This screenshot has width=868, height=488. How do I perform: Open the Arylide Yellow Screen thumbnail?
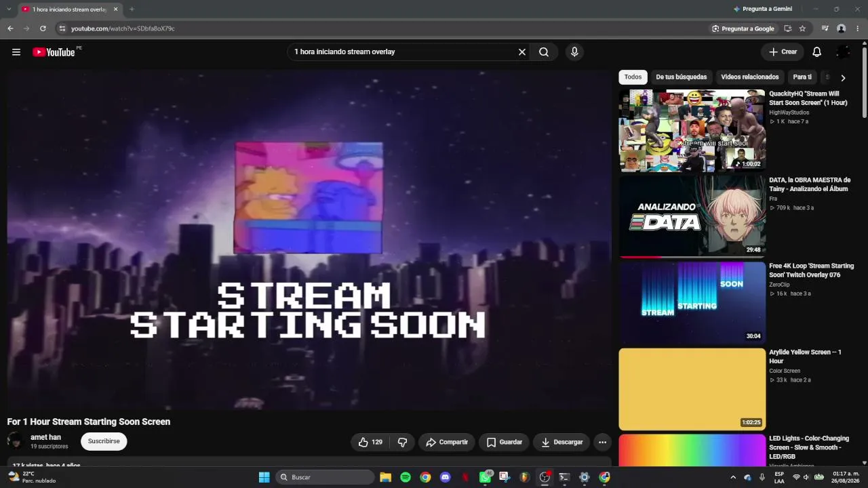tap(692, 389)
